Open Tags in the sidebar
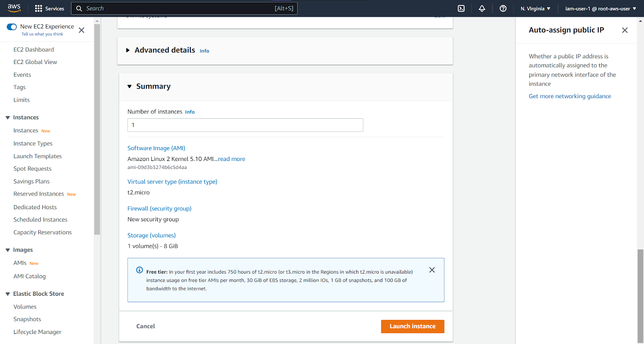 pos(19,87)
